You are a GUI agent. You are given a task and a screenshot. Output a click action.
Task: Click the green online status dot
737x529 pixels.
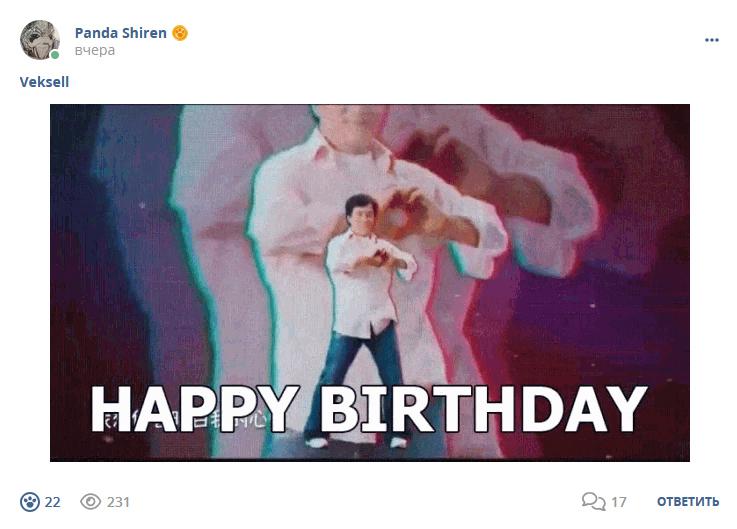click(55, 55)
